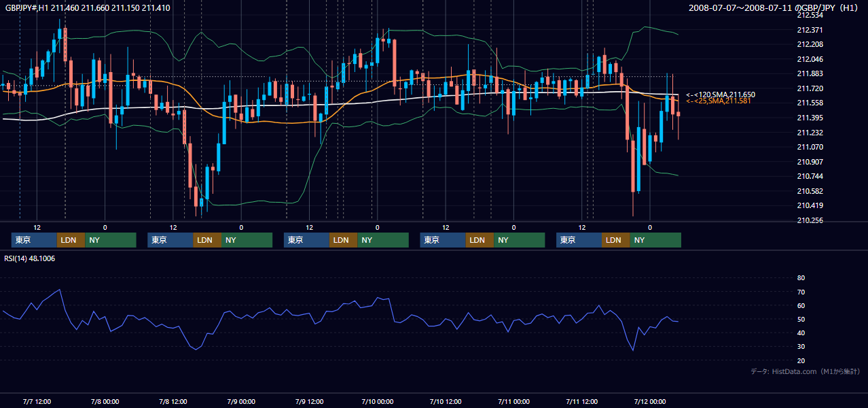The width and height of the screenshot is (868, 408).
Task: Click the LDN session block above 7/8 12:00
Action: click(207, 240)
